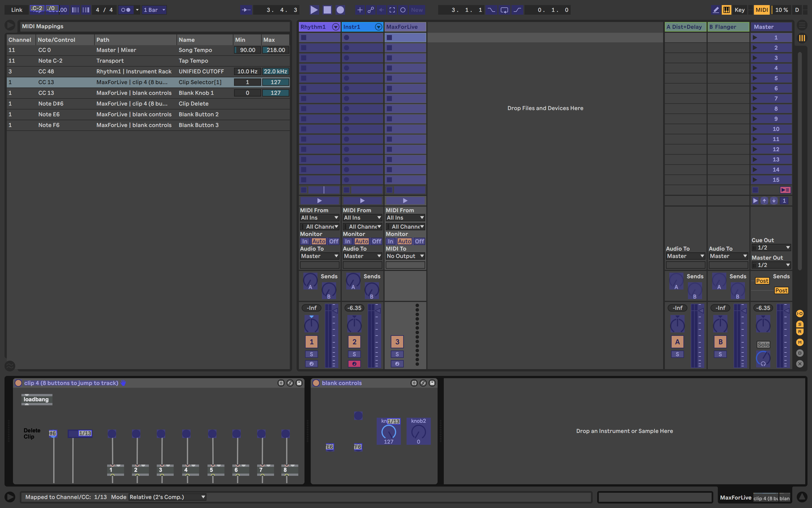Click the Punch-Out switch icon
Image resolution: width=812 pixels, height=508 pixels.
[x=517, y=10]
